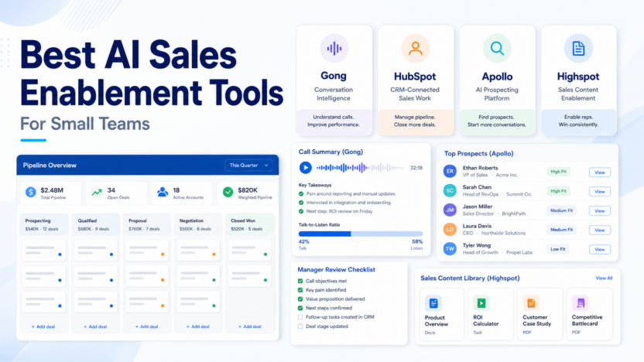This screenshot has height=362, width=644.
Task: View Laura Davis prospect
Action: [600, 231]
